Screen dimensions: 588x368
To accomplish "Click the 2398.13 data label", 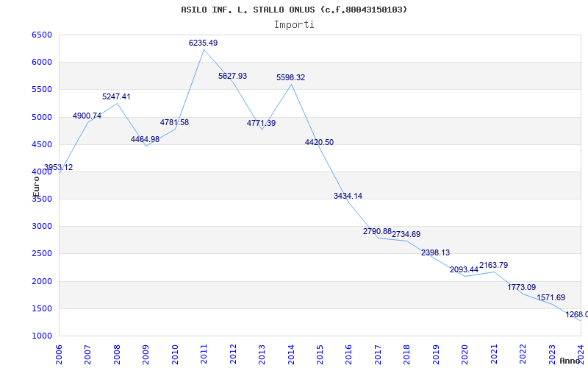I will coord(435,252).
